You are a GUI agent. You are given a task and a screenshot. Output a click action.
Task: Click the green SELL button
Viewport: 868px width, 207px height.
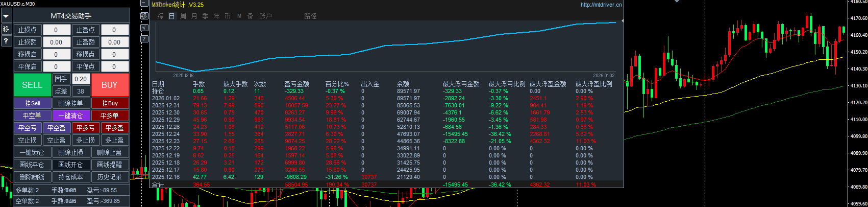point(32,85)
